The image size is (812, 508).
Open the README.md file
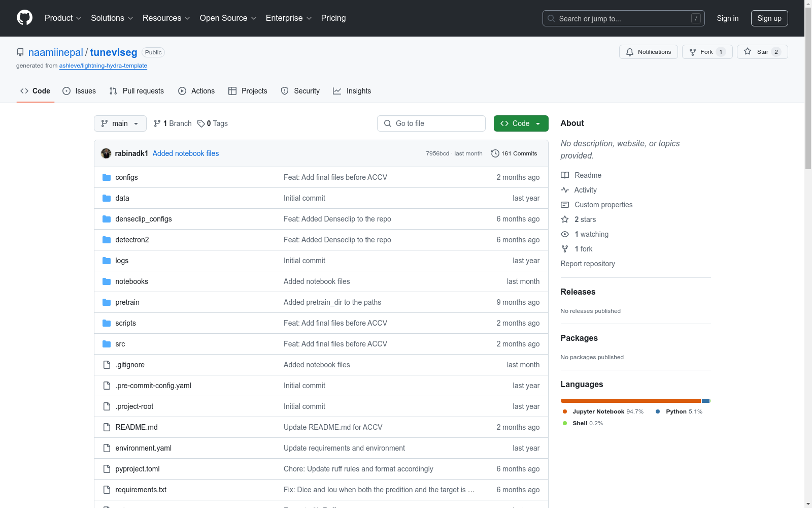point(137,427)
